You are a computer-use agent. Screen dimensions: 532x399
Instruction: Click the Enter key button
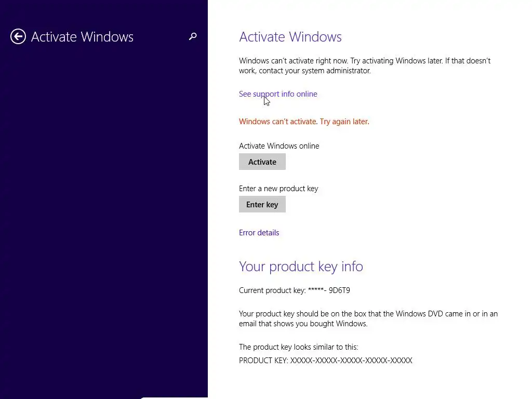[x=262, y=205]
